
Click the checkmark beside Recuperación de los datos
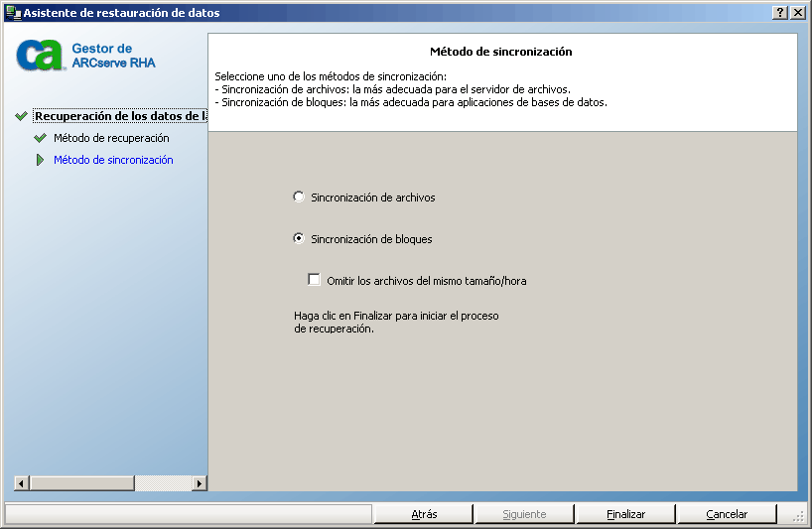[x=21, y=116]
